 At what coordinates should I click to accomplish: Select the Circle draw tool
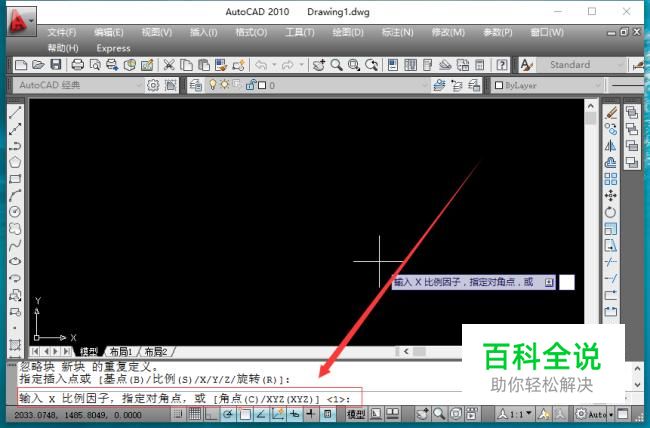pos(15,212)
